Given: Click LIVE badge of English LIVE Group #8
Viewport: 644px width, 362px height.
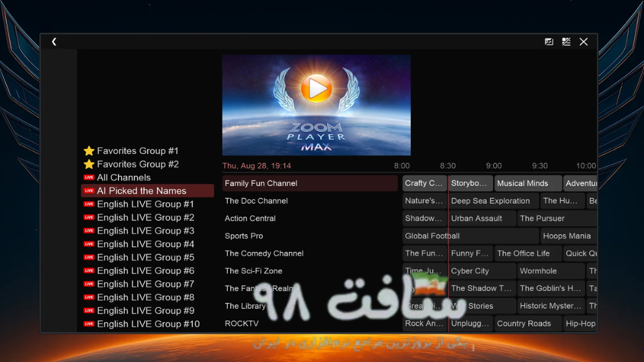Looking at the screenshot, I should pos(89,297).
